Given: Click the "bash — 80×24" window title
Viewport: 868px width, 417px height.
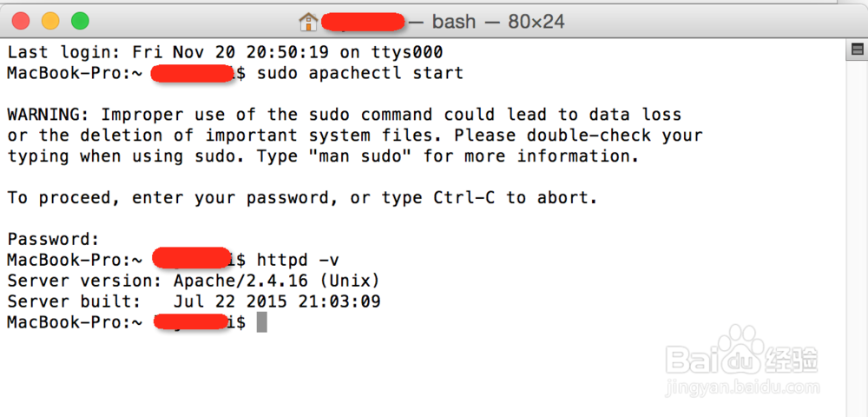Looking at the screenshot, I should (x=498, y=22).
